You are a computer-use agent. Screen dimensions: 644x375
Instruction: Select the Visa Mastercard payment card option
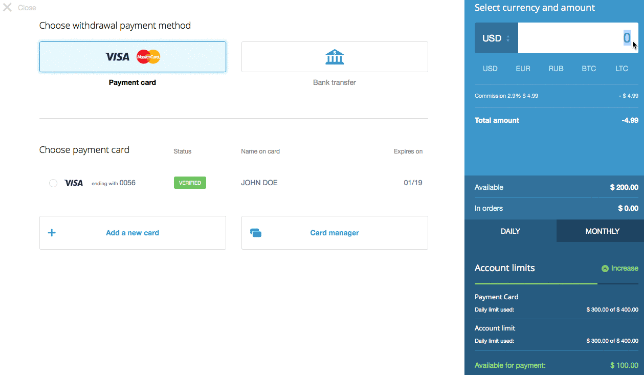click(x=132, y=57)
